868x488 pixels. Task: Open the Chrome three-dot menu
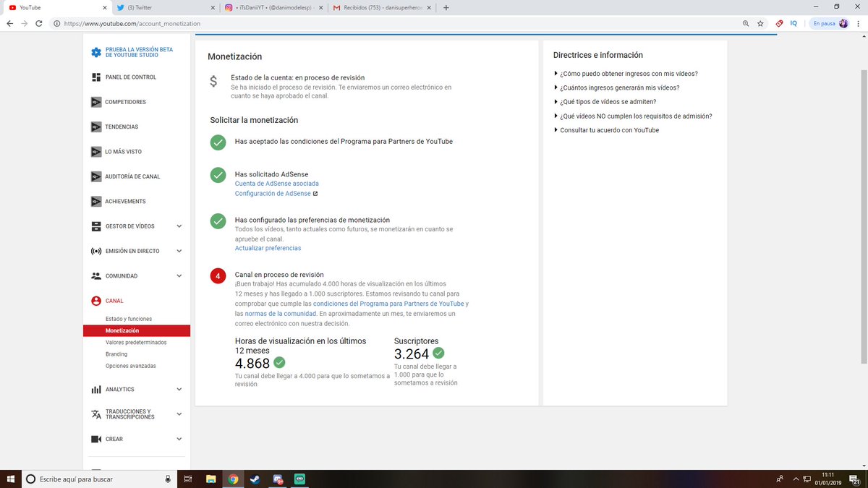pos(859,23)
